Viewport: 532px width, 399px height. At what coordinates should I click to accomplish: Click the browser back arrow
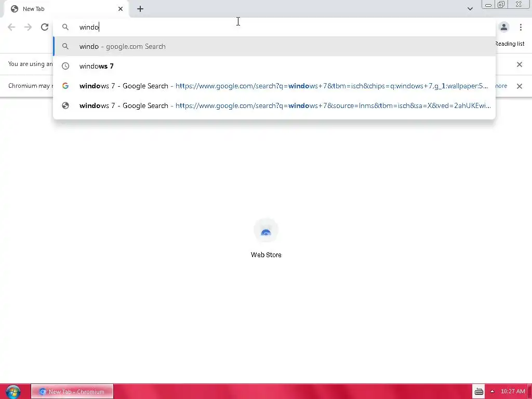tap(11, 27)
